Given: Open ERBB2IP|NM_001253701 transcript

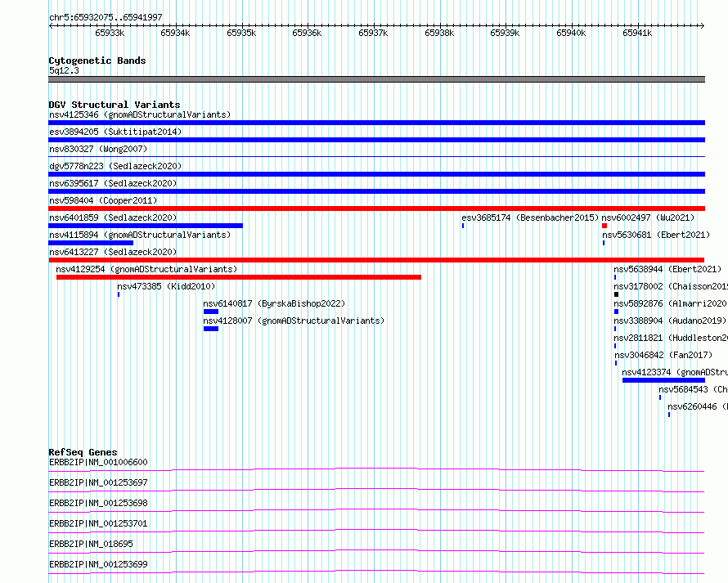Looking at the screenshot, I should (98, 523).
